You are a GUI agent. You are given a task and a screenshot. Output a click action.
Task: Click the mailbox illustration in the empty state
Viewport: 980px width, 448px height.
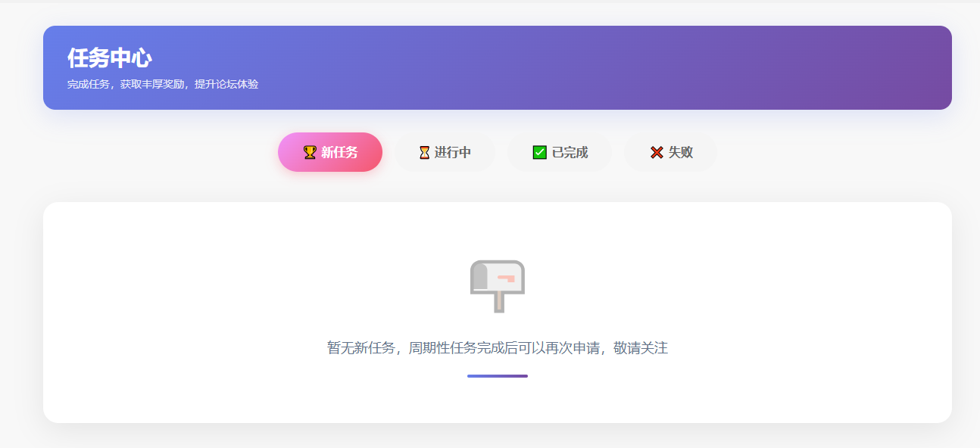pos(498,286)
